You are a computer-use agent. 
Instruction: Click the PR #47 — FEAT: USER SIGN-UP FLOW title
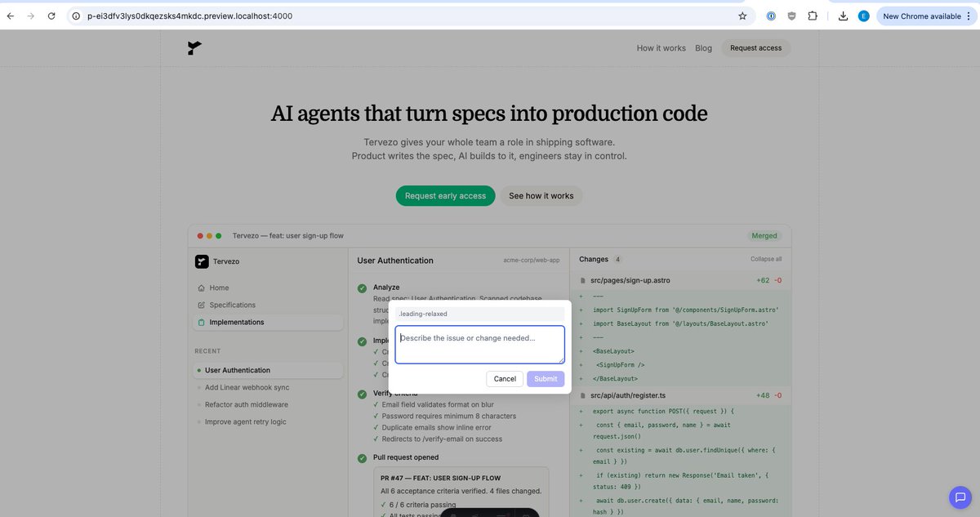coord(441,478)
